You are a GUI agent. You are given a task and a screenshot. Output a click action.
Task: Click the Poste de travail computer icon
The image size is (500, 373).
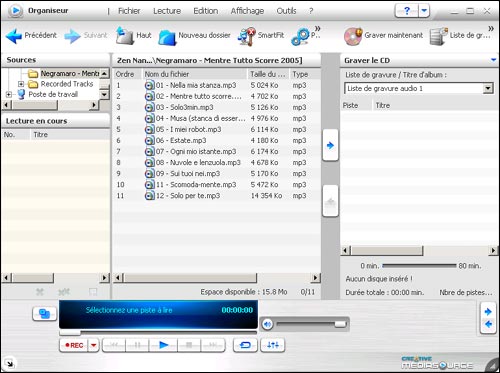tap(21, 94)
